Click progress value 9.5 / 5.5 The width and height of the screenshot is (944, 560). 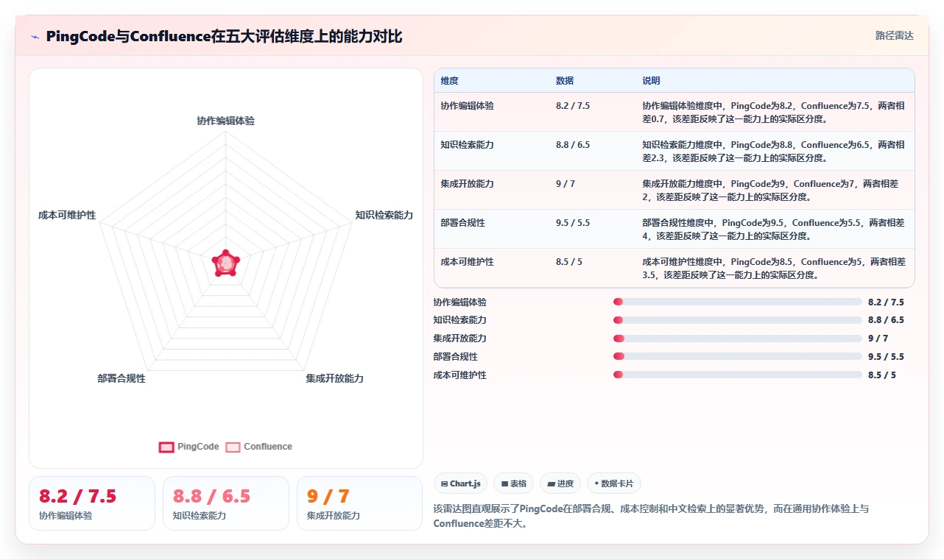[886, 357]
